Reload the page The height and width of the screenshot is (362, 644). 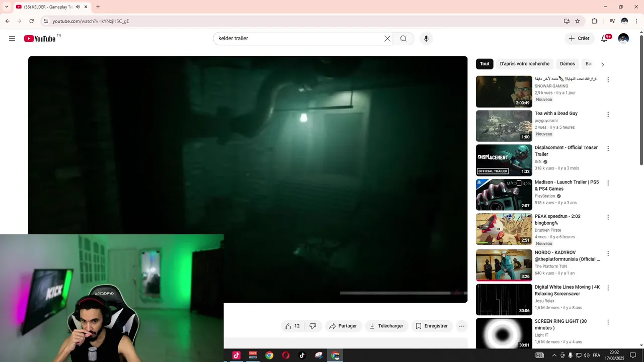click(x=31, y=21)
